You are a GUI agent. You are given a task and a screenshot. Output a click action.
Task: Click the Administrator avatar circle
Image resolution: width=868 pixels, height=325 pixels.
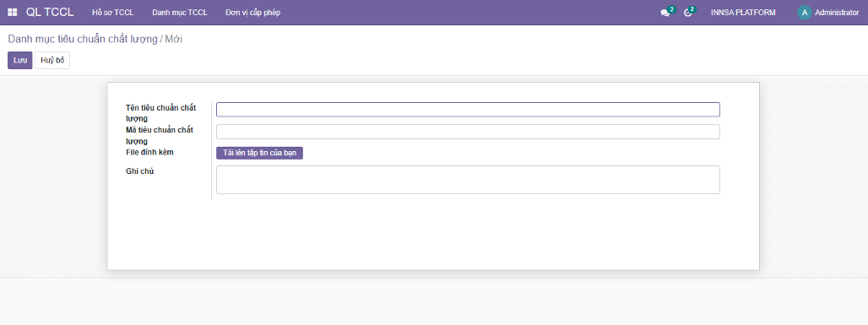(805, 12)
